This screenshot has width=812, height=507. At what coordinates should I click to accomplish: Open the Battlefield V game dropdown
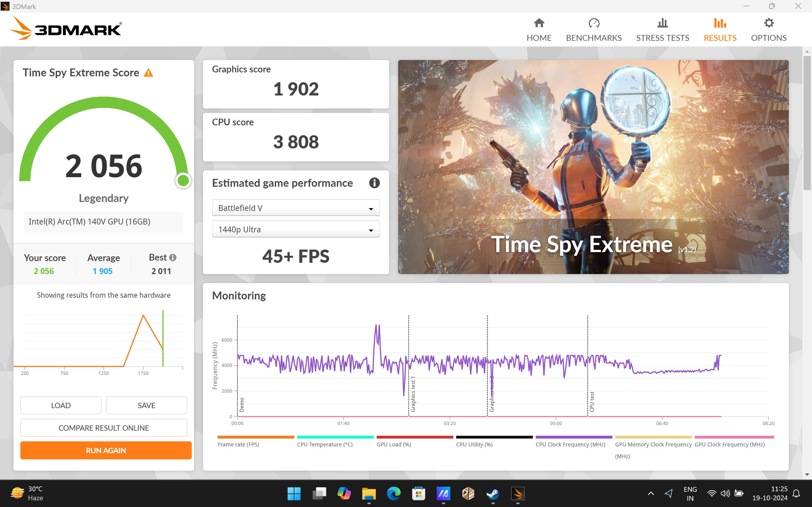pos(295,208)
